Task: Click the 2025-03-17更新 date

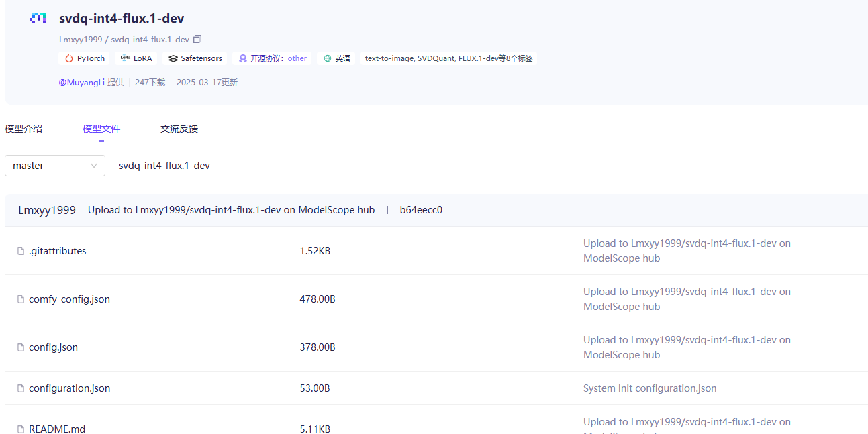Action: (207, 83)
